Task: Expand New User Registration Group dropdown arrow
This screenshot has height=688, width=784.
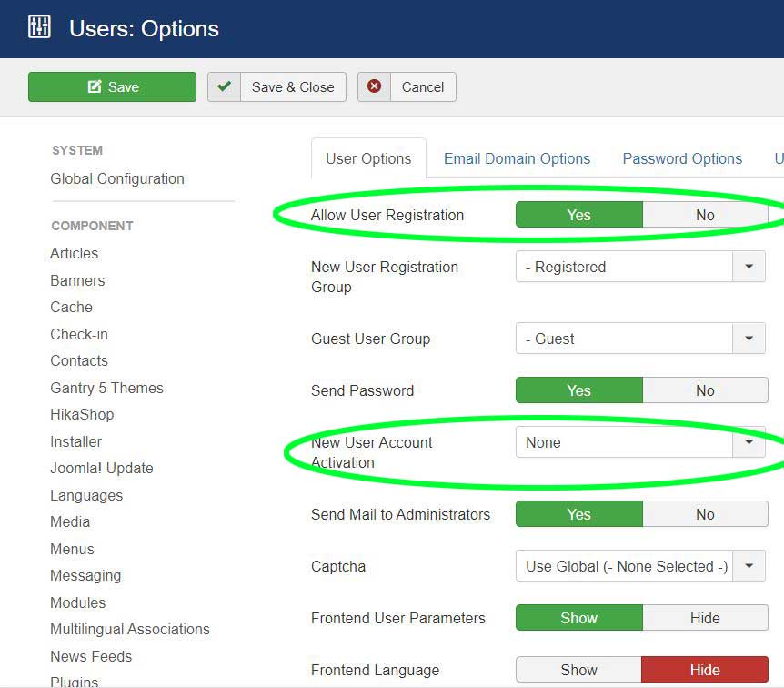Action: [x=749, y=267]
